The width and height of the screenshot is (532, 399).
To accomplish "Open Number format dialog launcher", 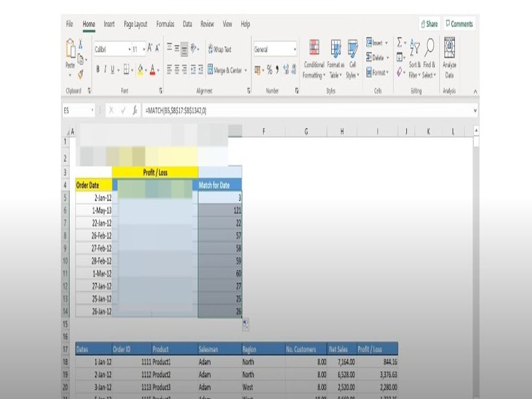I will tap(296, 90).
